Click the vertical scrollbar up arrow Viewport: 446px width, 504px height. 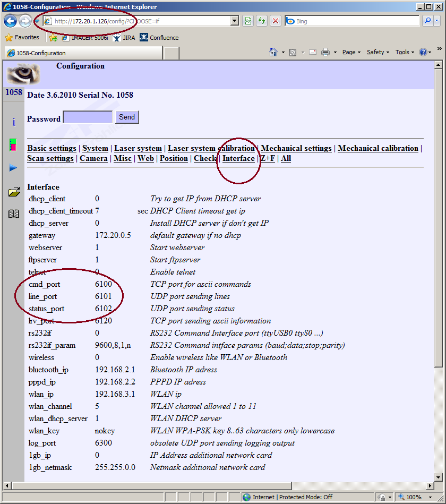[x=439, y=65]
